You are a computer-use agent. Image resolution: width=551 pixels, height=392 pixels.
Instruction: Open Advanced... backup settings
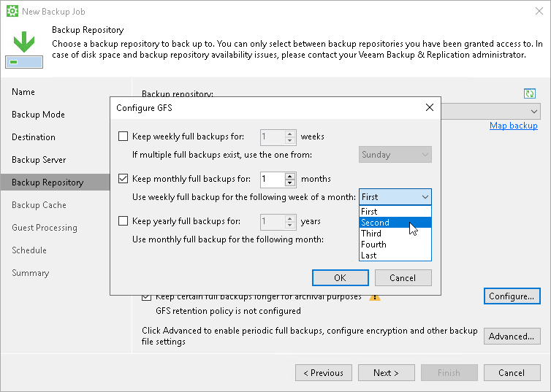[512, 337]
